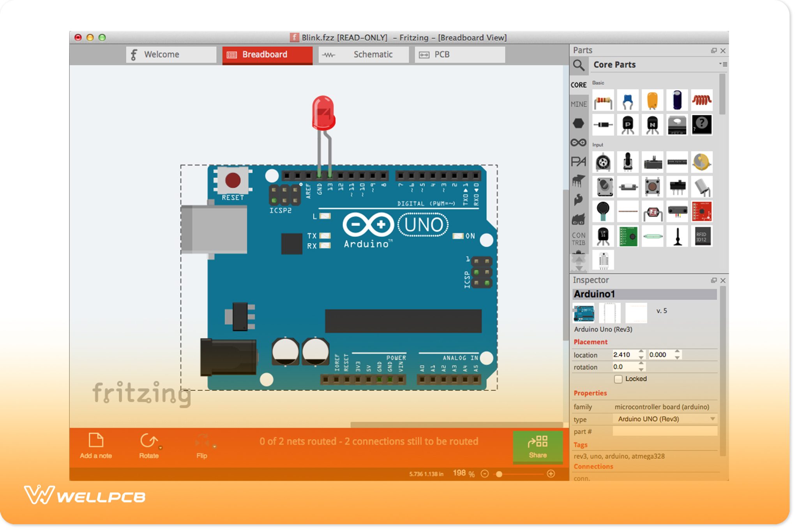Screen dimensions: 798x532
Task: Click the Arduino RESET button on the board
Action: 233,180
